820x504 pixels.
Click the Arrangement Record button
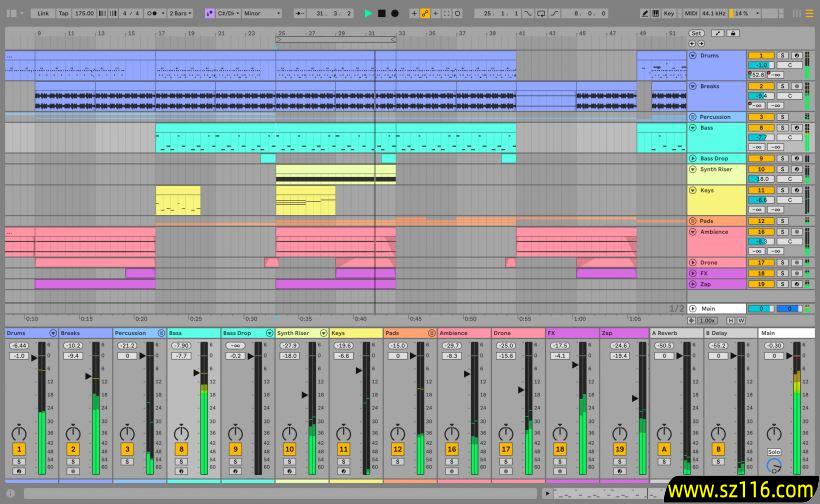(394, 13)
